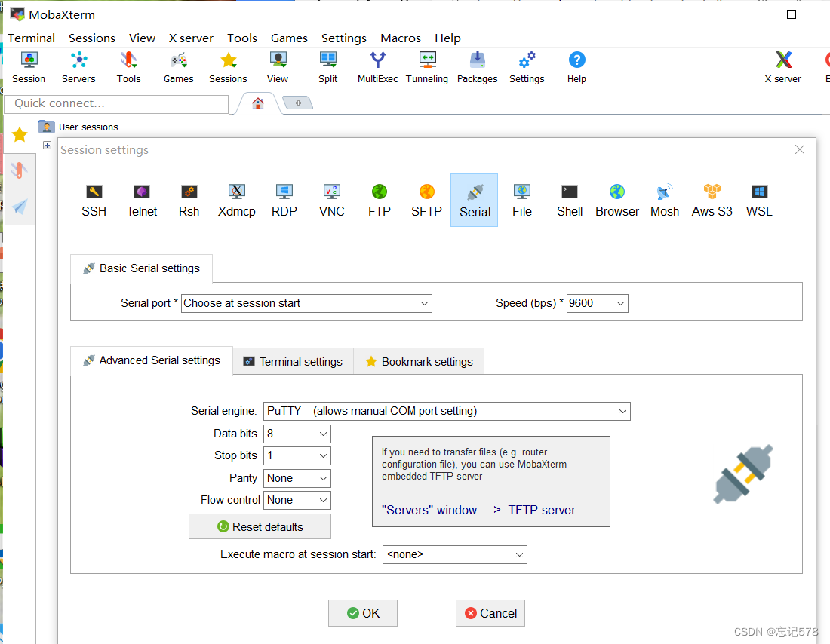830x644 pixels.
Task: Open the View toolbar icon
Action: click(x=278, y=67)
